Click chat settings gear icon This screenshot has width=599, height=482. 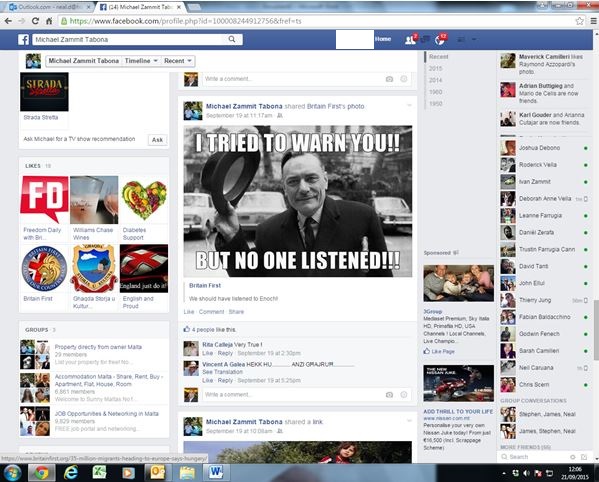coord(573,457)
